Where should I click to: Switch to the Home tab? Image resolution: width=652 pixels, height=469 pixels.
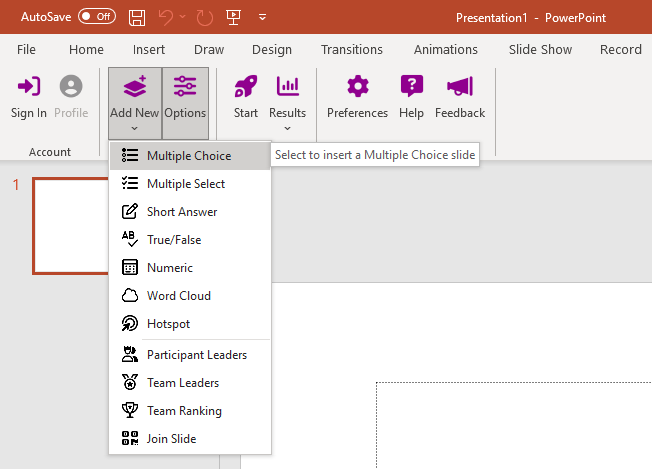[x=86, y=49]
